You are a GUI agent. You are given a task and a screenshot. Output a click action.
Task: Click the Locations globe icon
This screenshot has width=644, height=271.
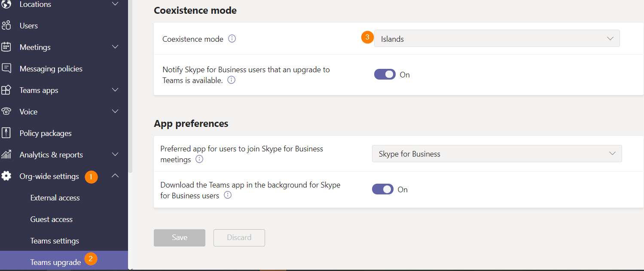6,4
